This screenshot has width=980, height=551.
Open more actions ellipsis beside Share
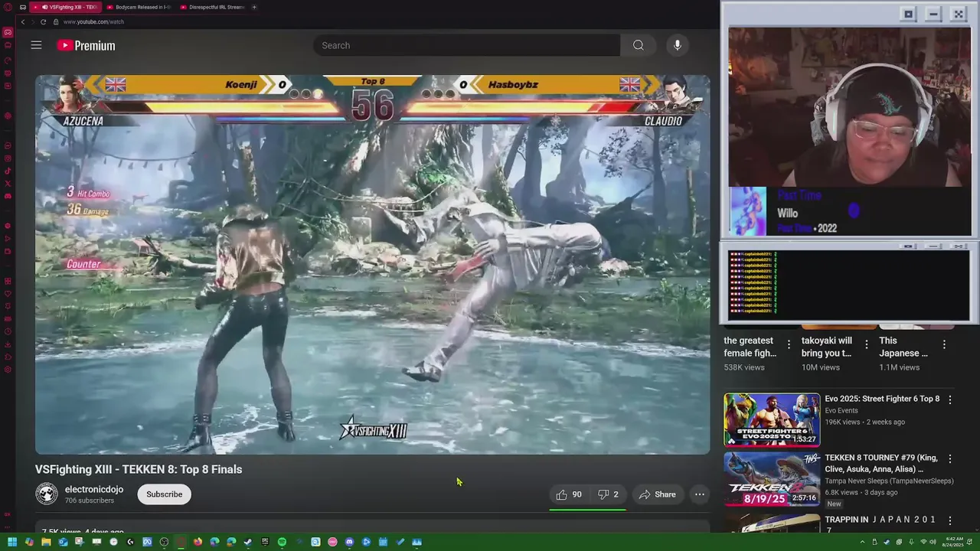coord(699,494)
